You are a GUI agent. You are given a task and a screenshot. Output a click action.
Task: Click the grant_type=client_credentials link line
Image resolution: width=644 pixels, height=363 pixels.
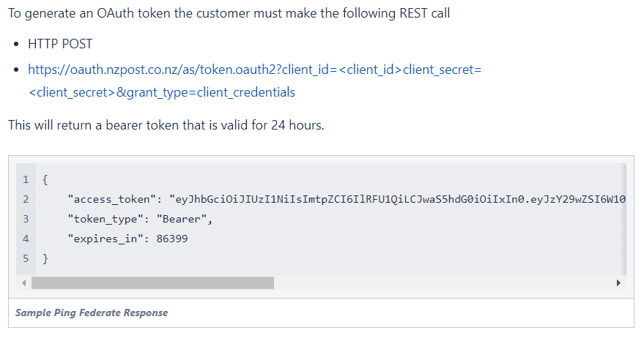pyautogui.click(x=162, y=92)
